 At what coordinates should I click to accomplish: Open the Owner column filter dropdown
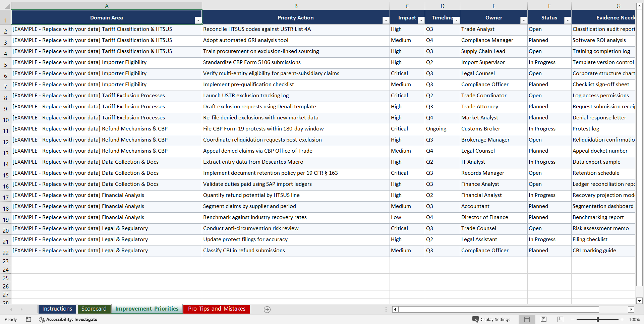click(523, 20)
